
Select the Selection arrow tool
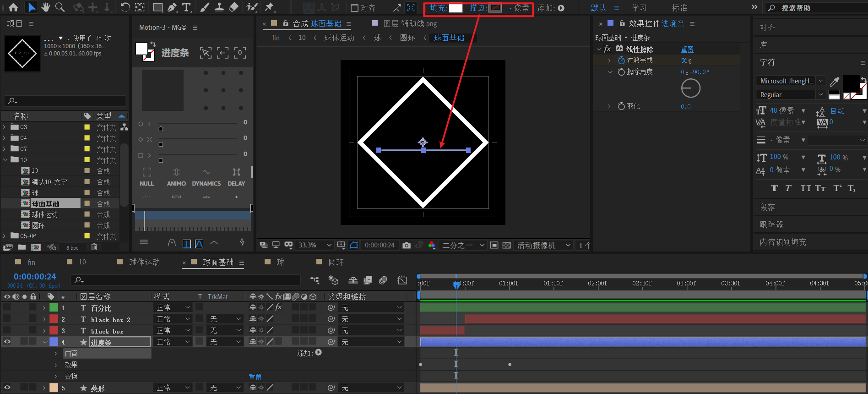31,7
